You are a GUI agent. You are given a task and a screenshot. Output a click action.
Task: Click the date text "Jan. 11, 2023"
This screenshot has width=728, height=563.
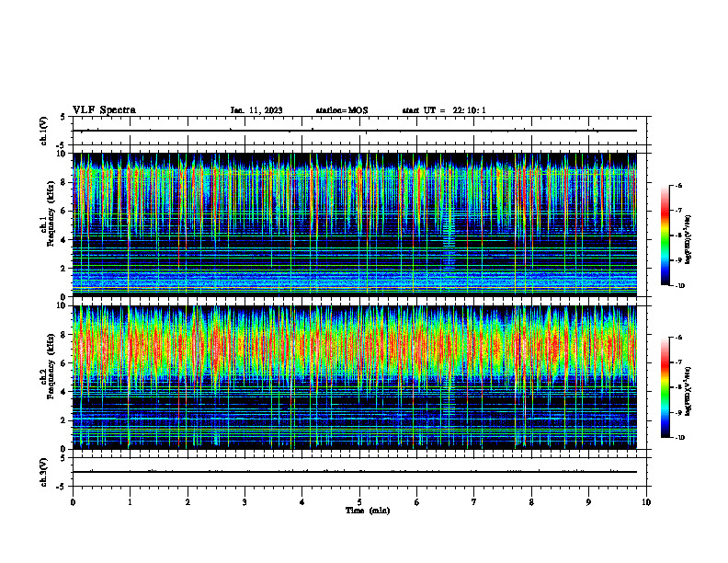[x=256, y=110]
